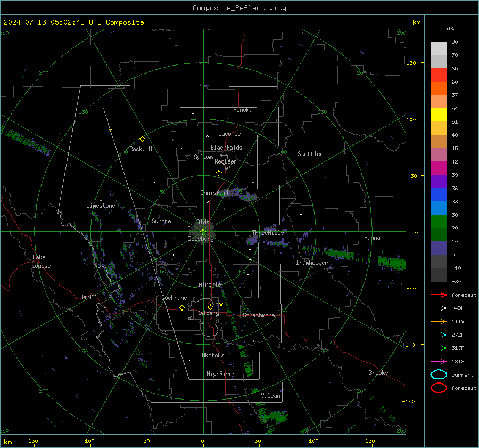
Task: Click the Sundre city label
Action: [161, 221]
